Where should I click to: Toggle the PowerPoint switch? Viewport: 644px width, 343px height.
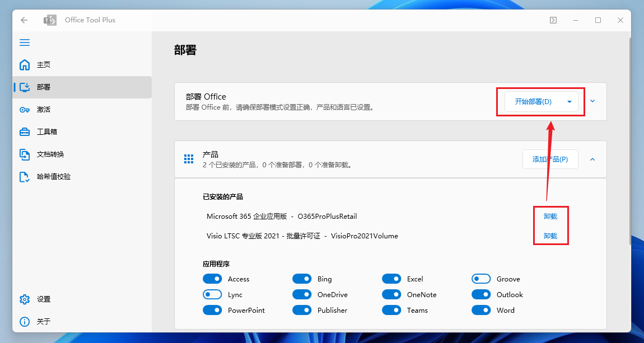(x=212, y=310)
